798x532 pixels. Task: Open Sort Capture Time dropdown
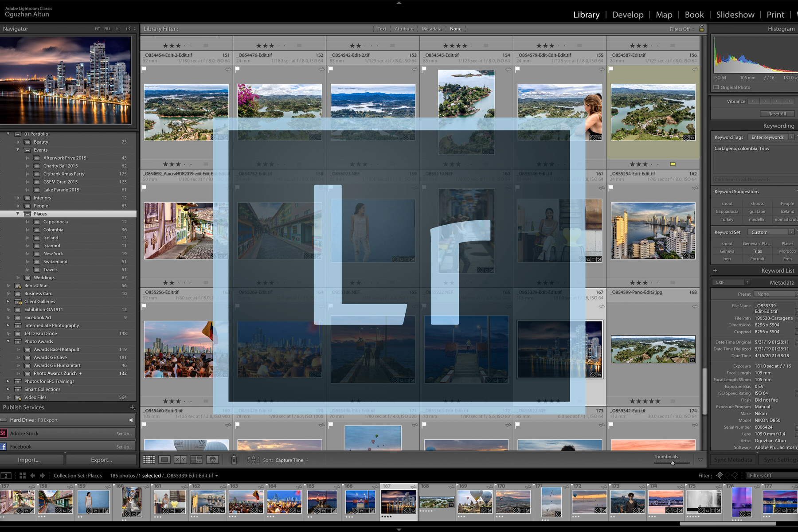coord(292,460)
